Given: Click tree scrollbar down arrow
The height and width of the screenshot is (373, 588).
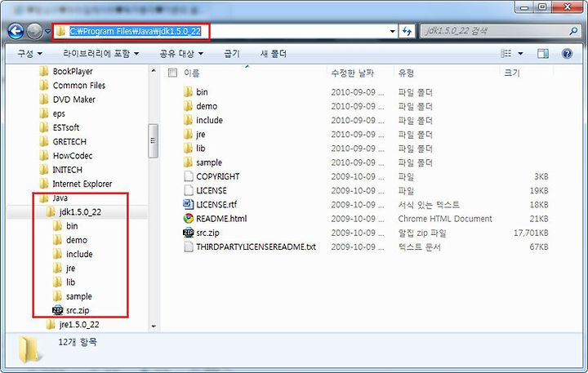Looking at the screenshot, I should pos(154,326).
